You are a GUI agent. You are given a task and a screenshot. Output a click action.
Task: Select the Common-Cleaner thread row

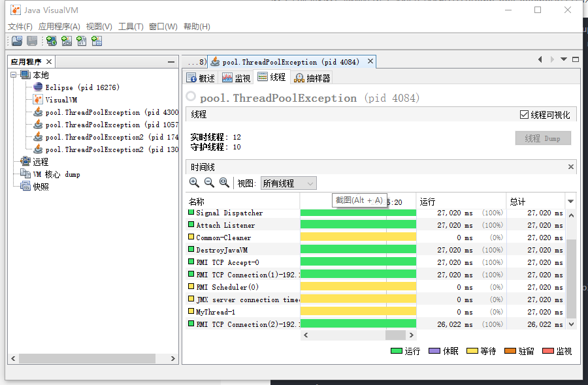375,238
